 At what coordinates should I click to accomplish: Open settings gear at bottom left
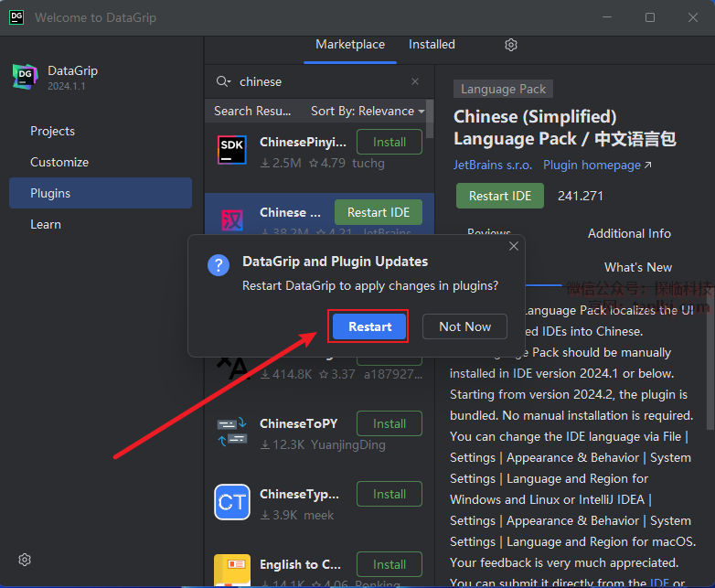pyautogui.click(x=25, y=560)
